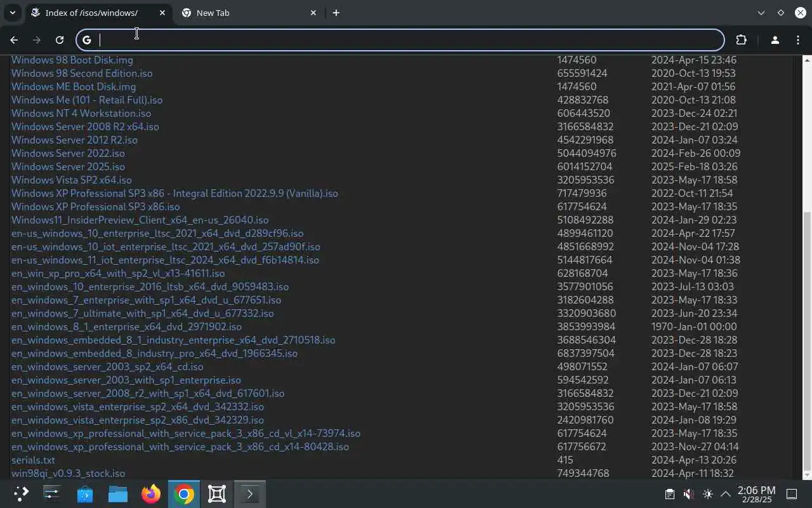Download Windows Server 2022.iso
This screenshot has width=812, height=508.
(x=68, y=153)
